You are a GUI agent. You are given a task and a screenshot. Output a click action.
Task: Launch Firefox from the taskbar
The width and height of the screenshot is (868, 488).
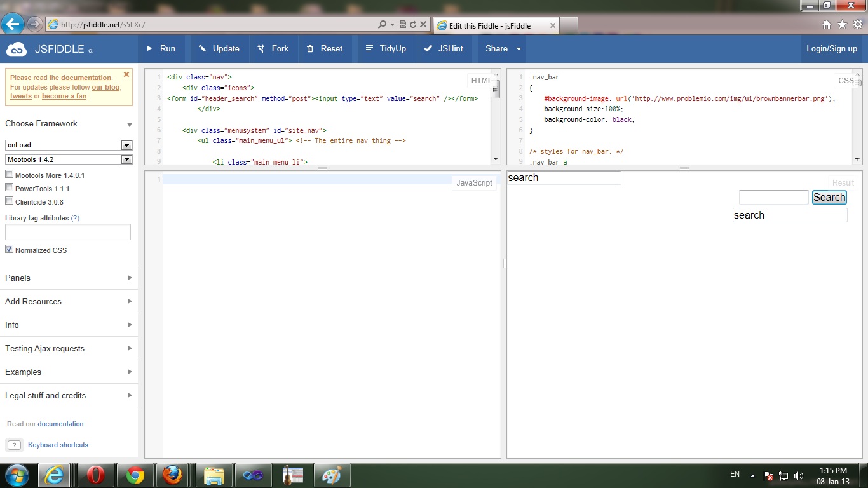(172, 475)
